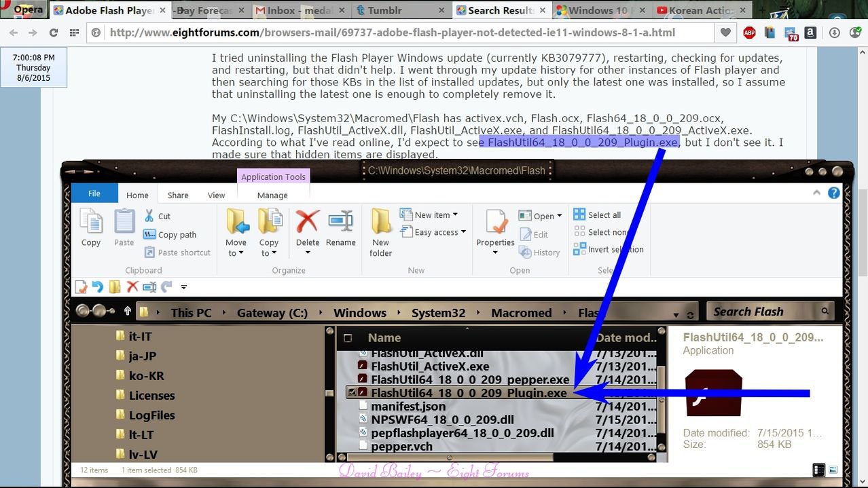This screenshot has width=868, height=488.
Task: Go back with browser back arrow
Action: pos(14,33)
